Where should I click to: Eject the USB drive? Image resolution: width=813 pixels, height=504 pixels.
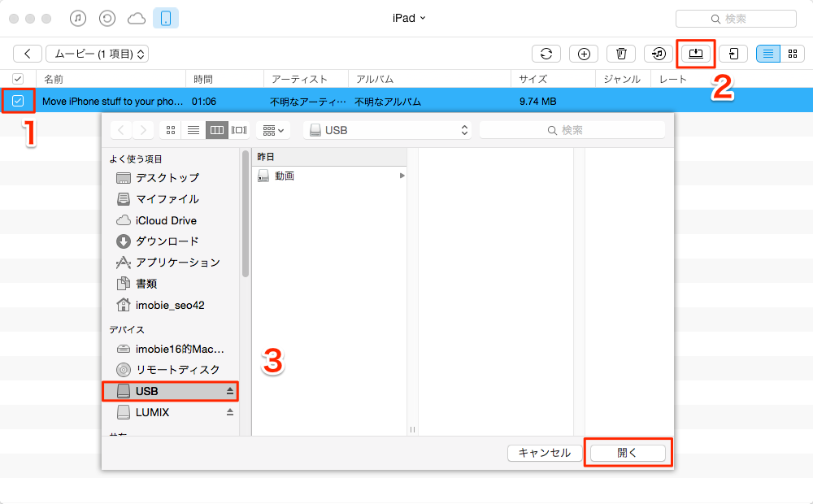[230, 392]
